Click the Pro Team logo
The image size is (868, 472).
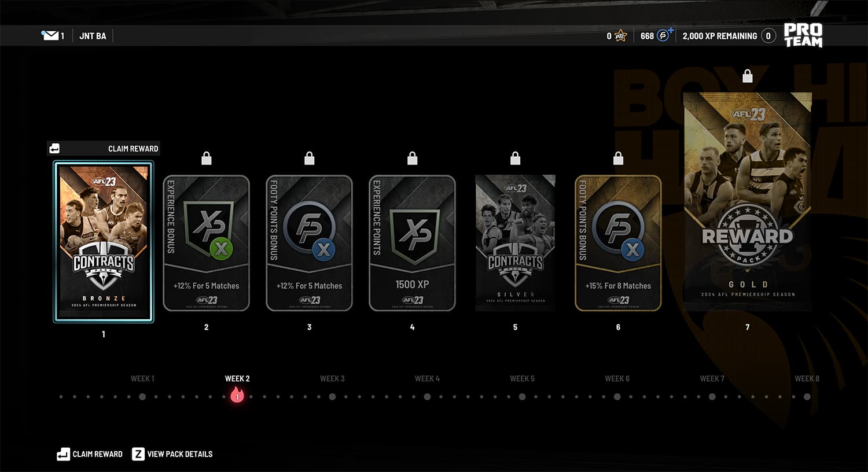tap(803, 35)
